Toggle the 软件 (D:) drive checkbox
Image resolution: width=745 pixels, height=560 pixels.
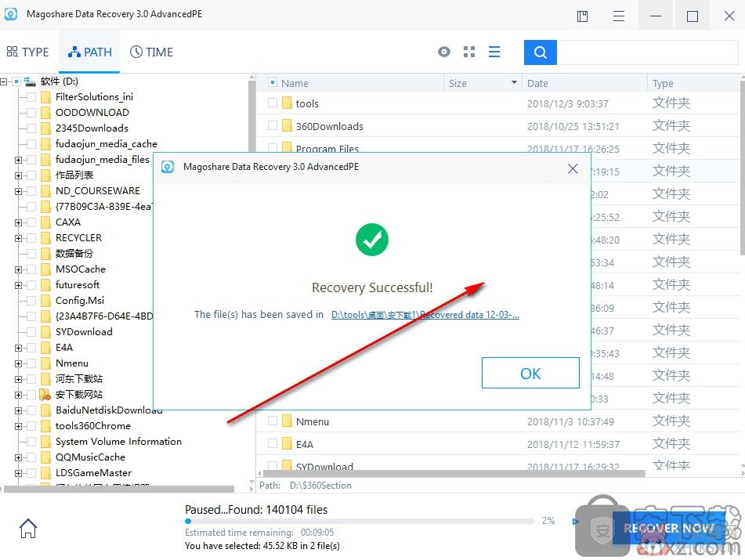coord(16,81)
